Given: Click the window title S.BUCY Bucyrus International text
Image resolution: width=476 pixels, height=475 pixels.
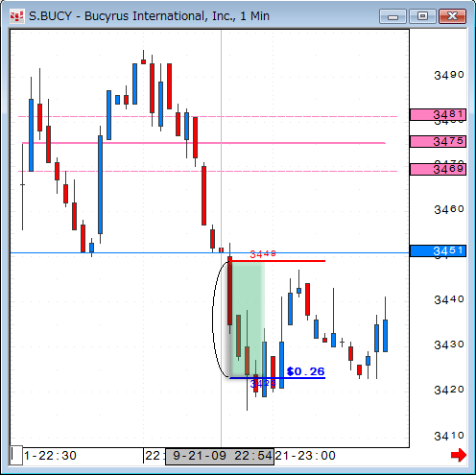Looking at the screenshot, I should pyautogui.click(x=149, y=16).
